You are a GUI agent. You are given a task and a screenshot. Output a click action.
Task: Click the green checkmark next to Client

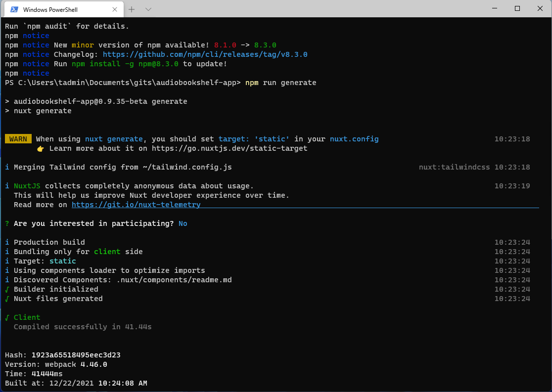coord(7,317)
